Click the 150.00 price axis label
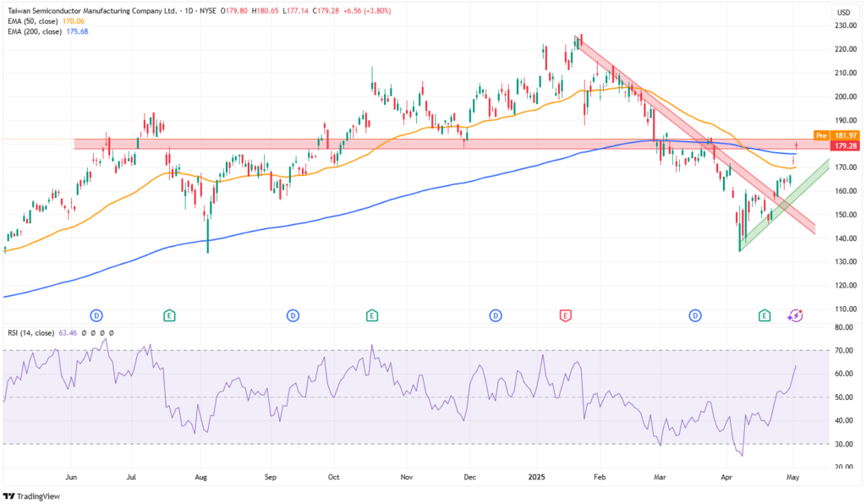Screen dimensions: 866x504 [x=846, y=215]
